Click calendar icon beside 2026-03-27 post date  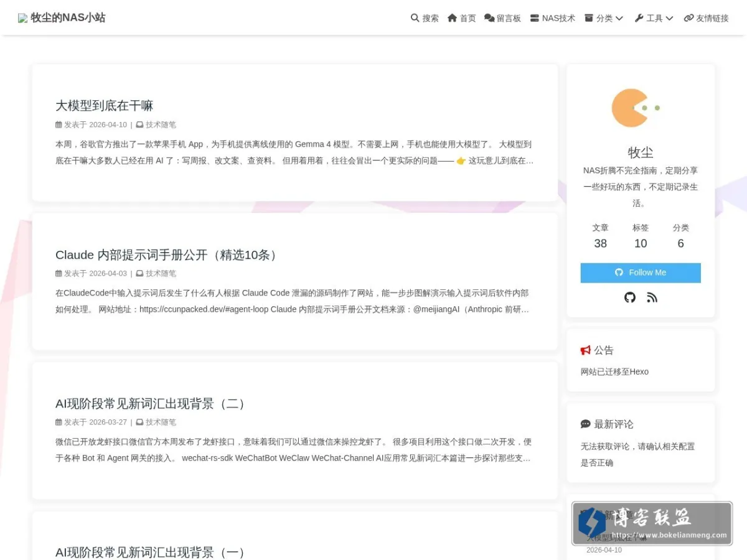point(59,422)
